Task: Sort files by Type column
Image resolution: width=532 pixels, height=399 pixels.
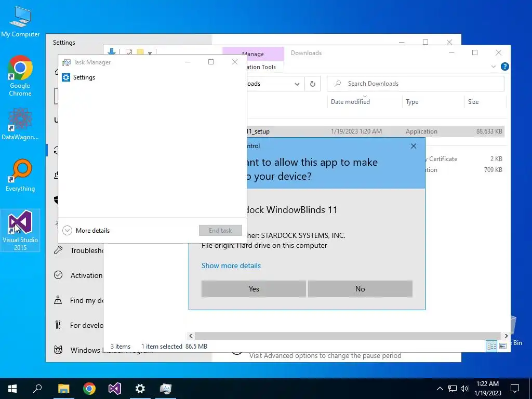Action: click(x=412, y=102)
